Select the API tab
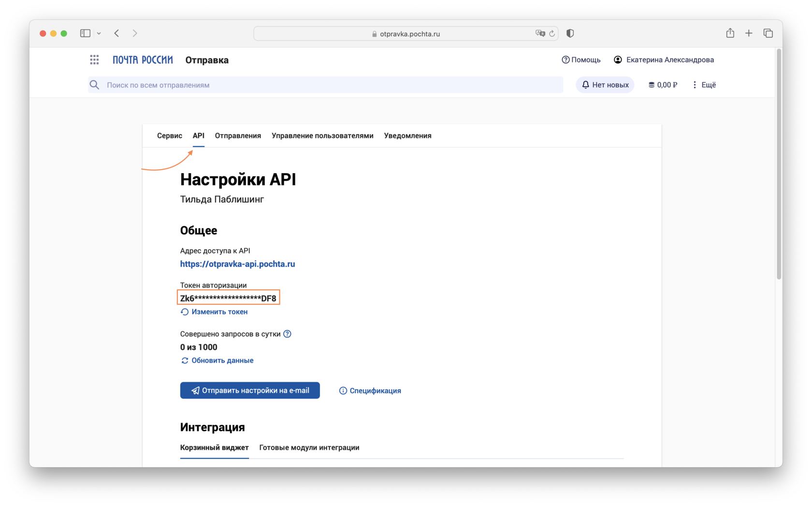This screenshot has height=506, width=812. tap(198, 135)
